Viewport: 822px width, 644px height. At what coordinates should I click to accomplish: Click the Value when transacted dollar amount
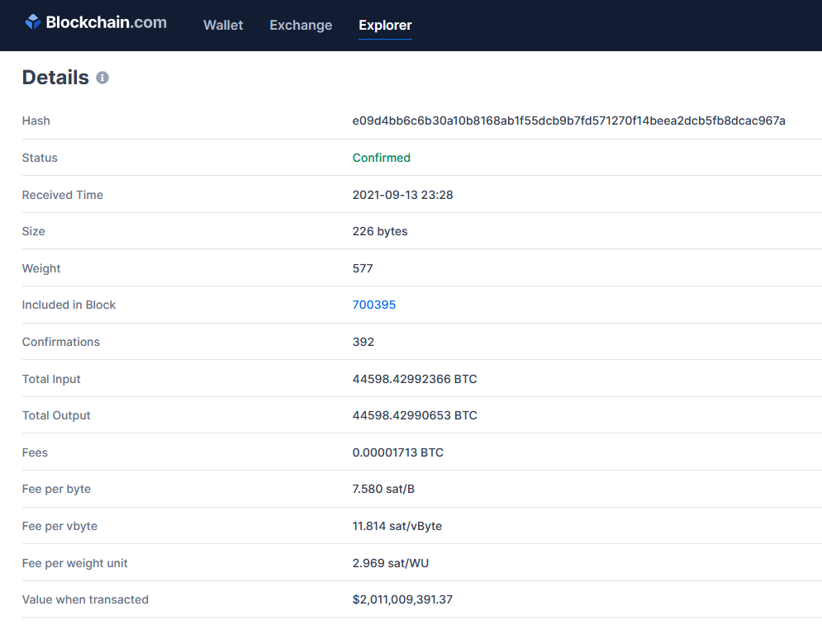(402, 599)
